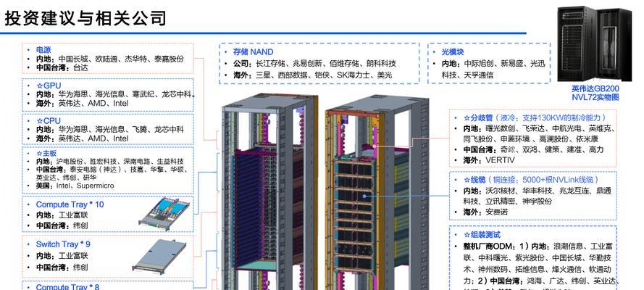Click the GB200 NVL72 rack photo
Viewport: 644px width, 290px height.
[594, 44]
